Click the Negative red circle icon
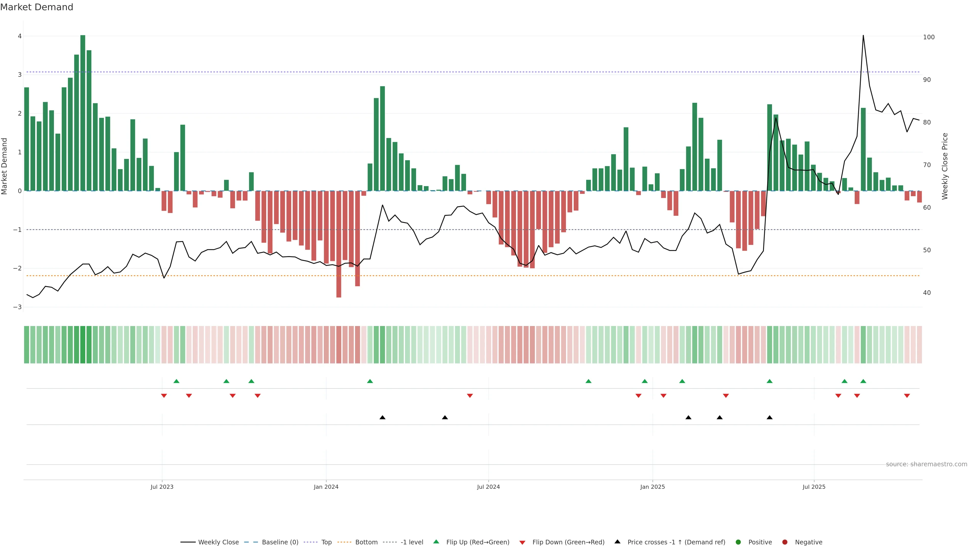This screenshot has width=980, height=551. (x=785, y=542)
